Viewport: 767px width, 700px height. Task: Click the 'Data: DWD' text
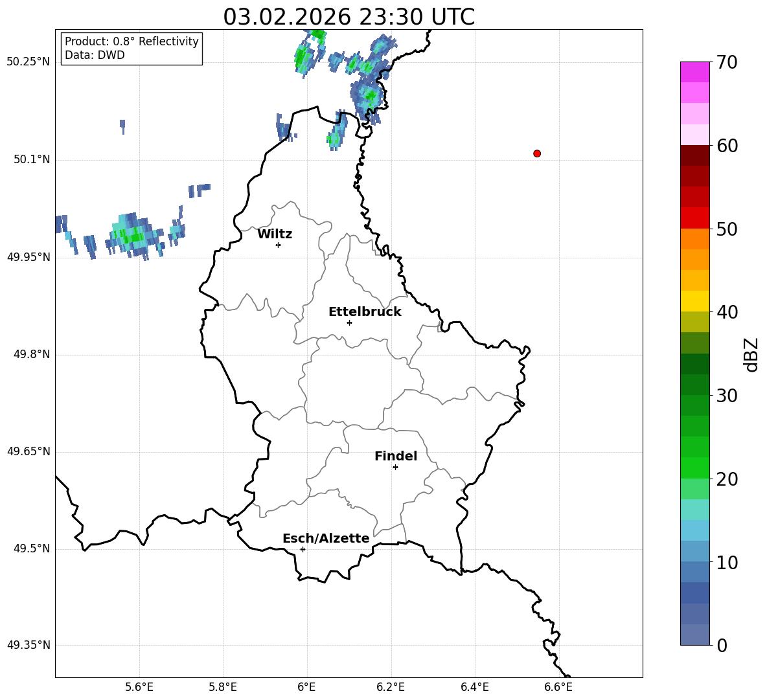(x=95, y=55)
